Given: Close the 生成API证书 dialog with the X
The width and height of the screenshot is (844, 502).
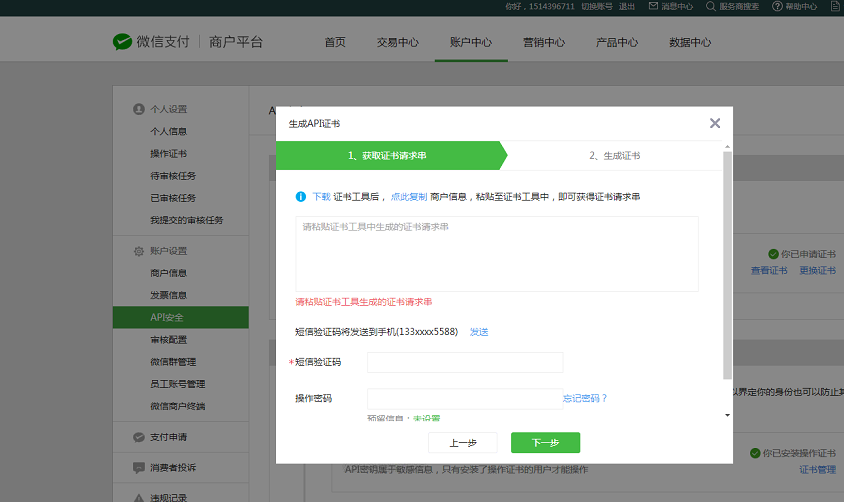Looking at the screenshot, I should coord(714,123).
